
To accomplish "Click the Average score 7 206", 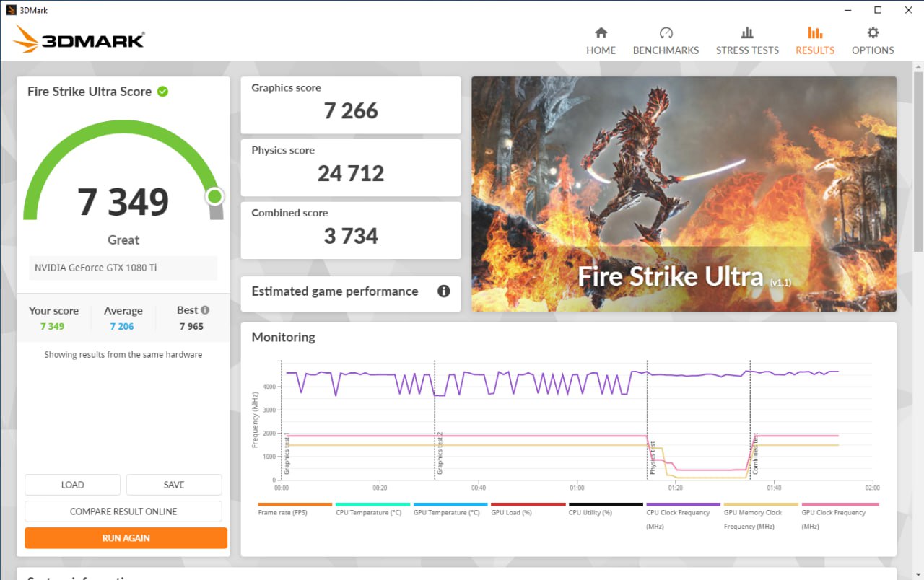I will (x=122, y=326).
